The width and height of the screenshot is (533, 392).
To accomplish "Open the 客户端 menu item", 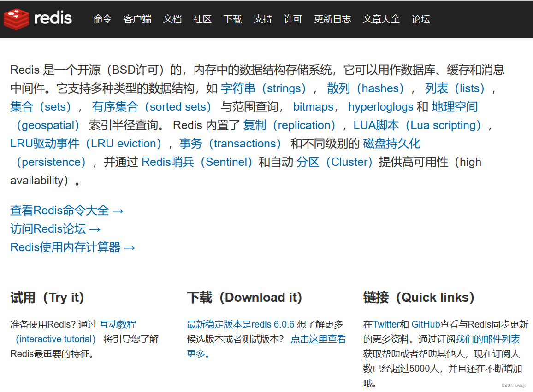I will pyautogui.click(x=137, y=19).
